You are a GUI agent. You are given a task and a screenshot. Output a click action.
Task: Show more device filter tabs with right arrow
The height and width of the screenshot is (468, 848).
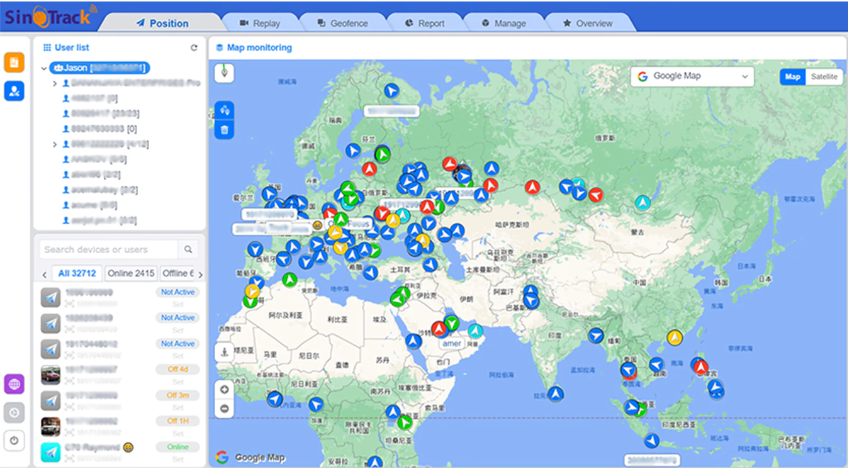[201, 275]
